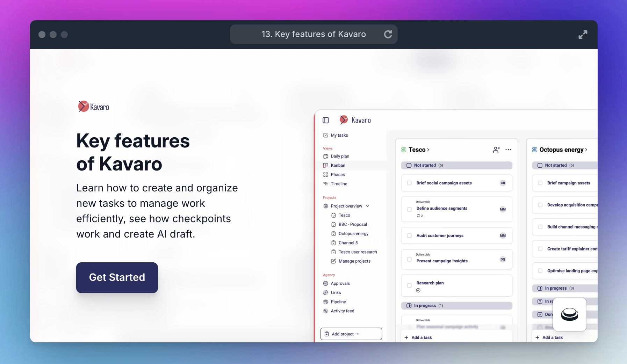The image size is (627, 364).
Task: Click the MM avatar on Define audience segments
Action: (x=503, y=209)
